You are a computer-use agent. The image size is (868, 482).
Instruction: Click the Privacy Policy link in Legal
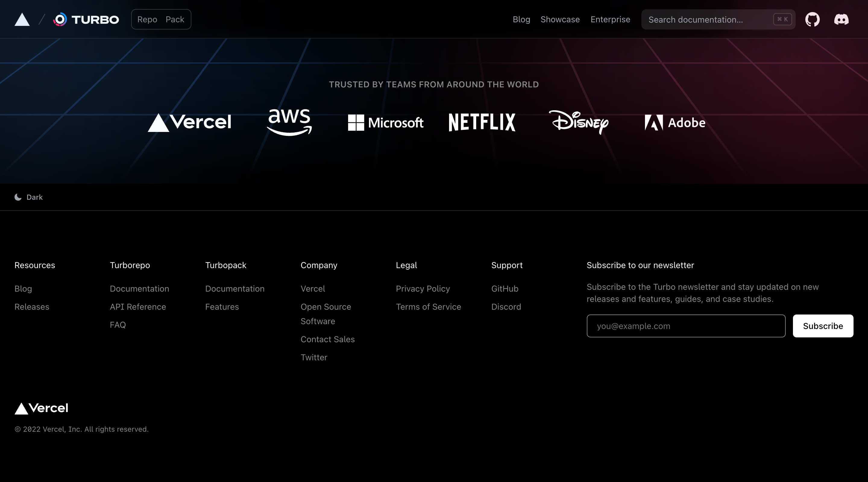[x=423, y=289]
